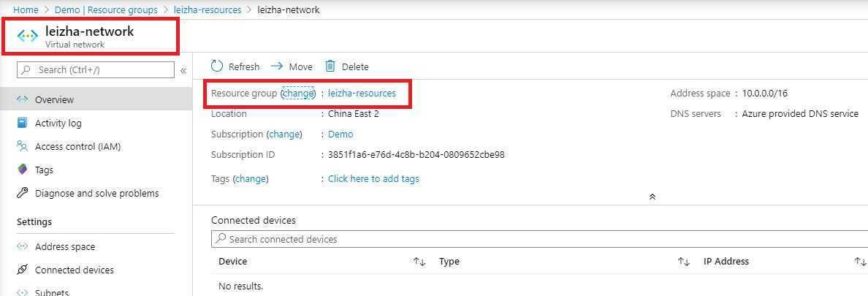This screenshot has height=296, width=868.
Task: Click the Connected devices plug icon
Action: pos(22,270)
